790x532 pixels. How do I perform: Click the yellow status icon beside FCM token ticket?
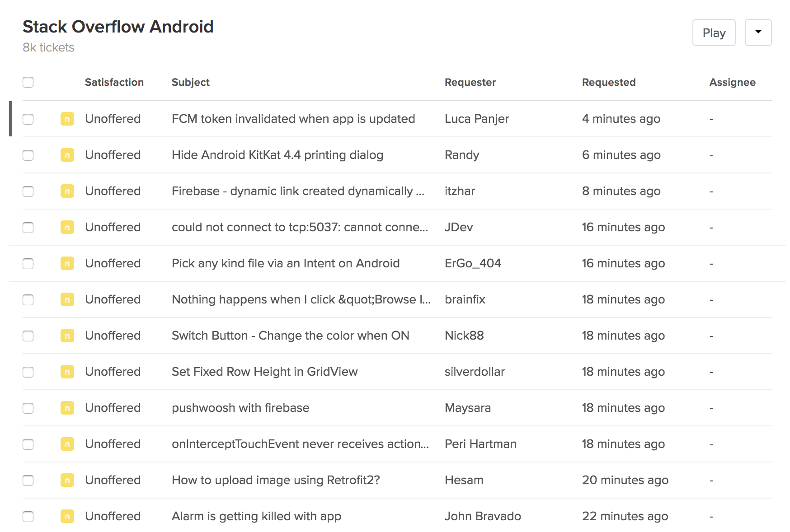(x=67, y=119)
